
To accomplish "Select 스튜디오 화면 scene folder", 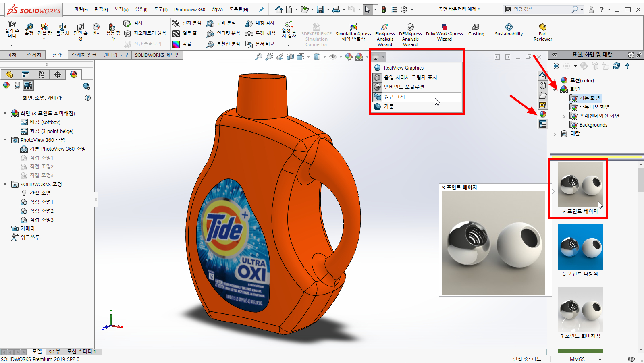I will (x=590, y=107).
